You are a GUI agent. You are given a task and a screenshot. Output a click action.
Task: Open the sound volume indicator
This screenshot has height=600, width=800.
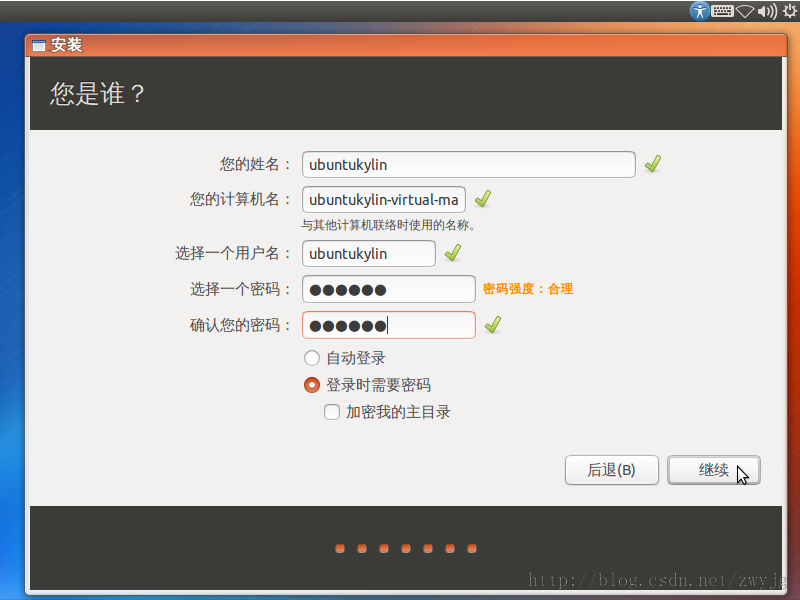767,11
